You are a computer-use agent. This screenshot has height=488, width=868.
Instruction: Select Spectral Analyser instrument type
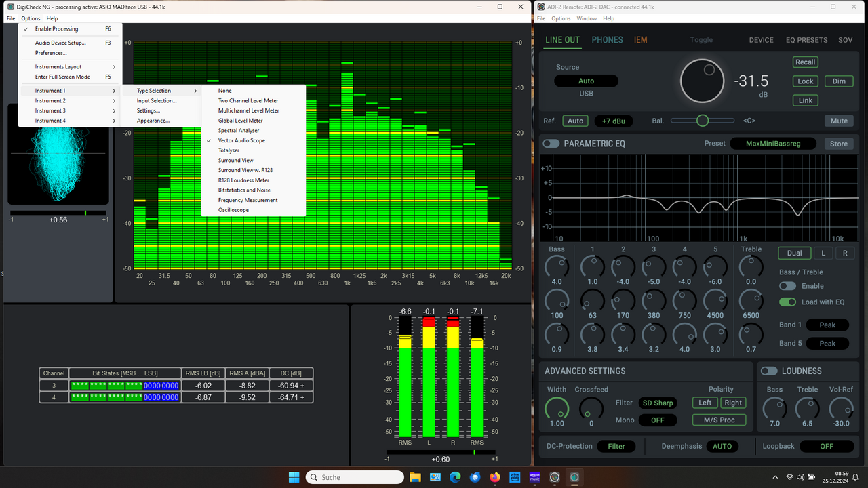[x=254, y=130]
